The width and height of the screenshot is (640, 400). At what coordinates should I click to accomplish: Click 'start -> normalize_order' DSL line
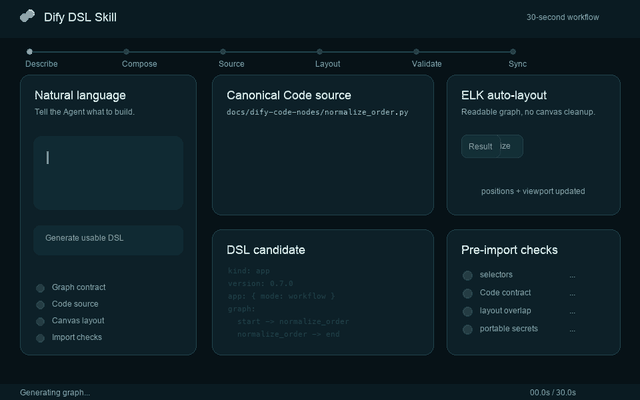click(x=293, y=321)
